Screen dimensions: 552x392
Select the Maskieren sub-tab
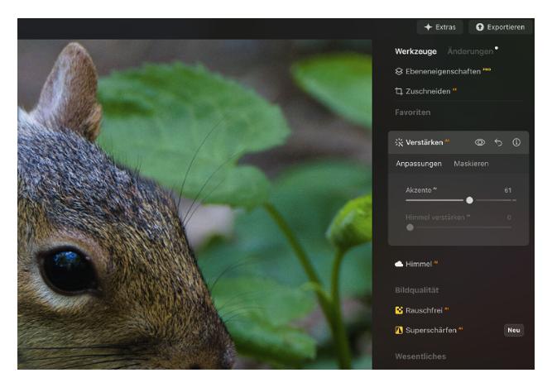(471, 164)
